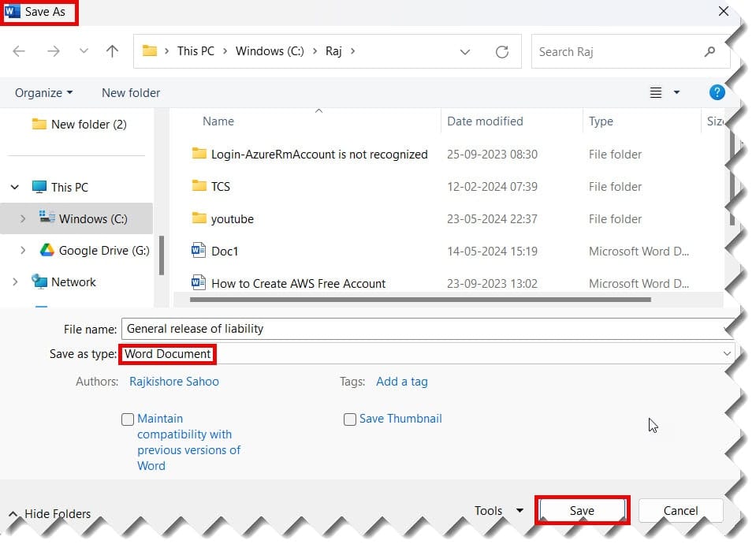Viewport: 756px width, 548px height.
Task: Enable Maintain compatibility with previous versions checkbox
Action: tap(127, 419)
